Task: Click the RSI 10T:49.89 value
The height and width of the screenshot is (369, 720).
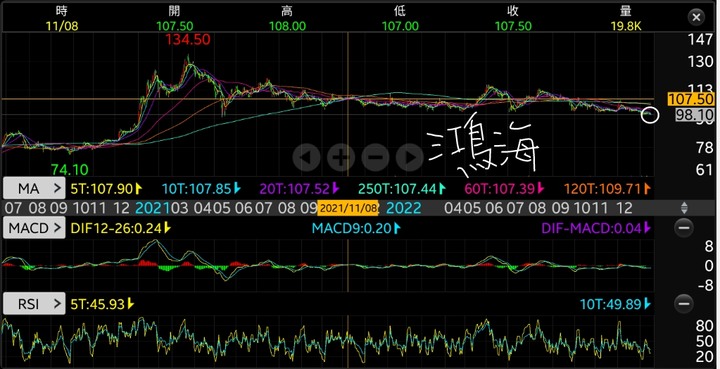Action: coord(616,303)
